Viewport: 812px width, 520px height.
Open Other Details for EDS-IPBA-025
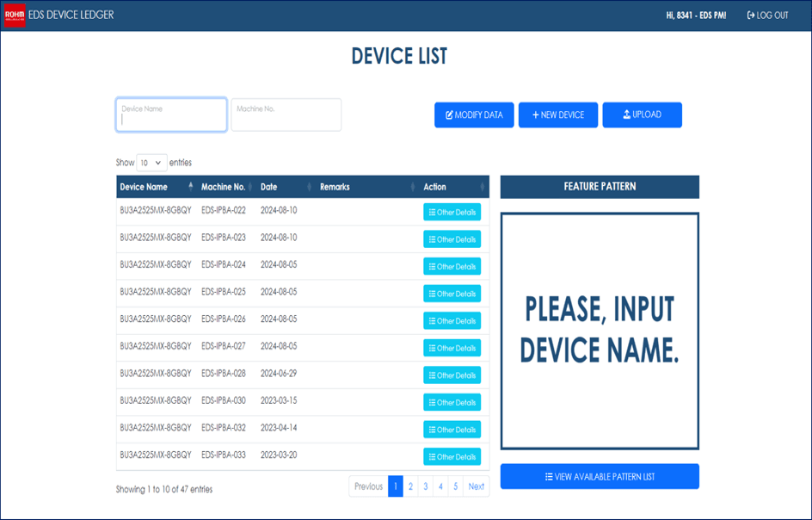(x=452, y=294)
